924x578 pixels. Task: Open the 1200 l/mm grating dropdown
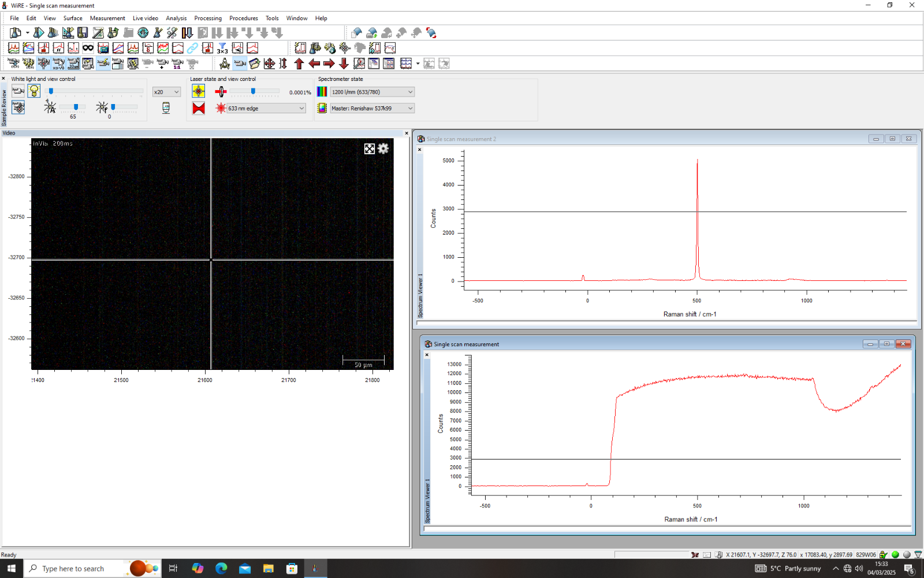[x=372, y=92]
